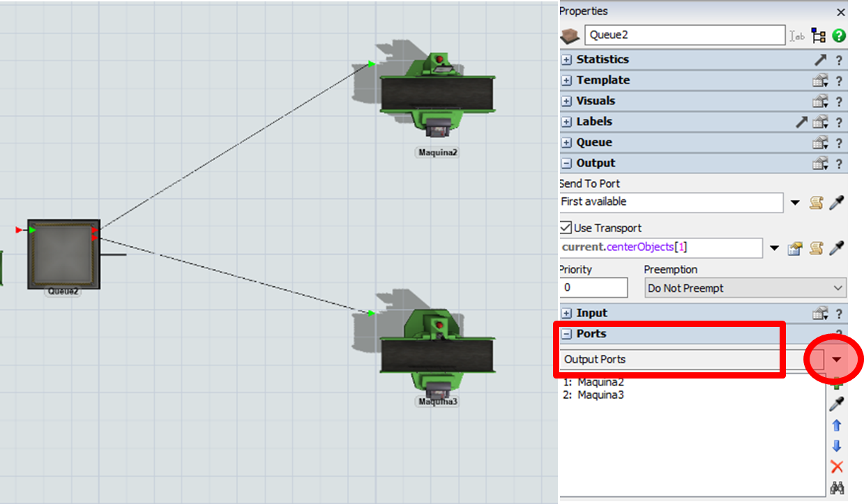Delete the selected port with red X

[837, 467]
